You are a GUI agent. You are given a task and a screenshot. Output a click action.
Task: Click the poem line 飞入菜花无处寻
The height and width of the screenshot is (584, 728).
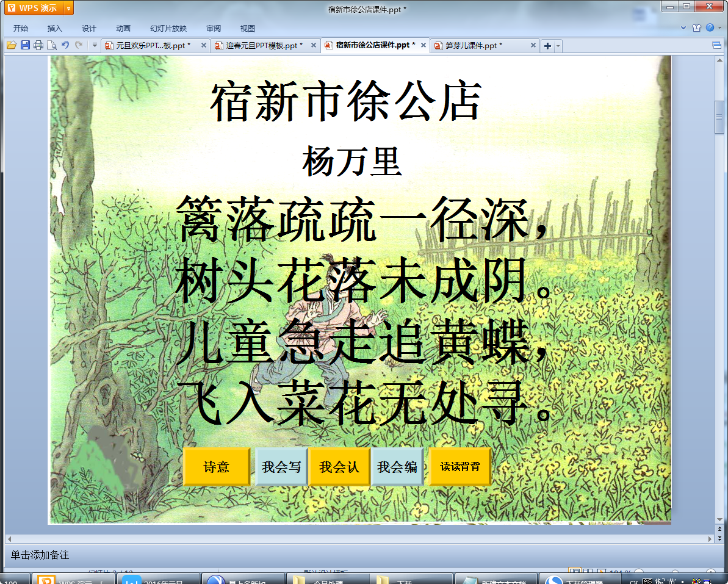click(365, 403)
